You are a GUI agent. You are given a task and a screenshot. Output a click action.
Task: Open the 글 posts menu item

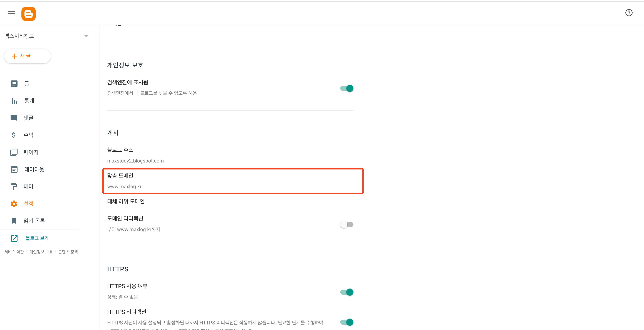27,83
